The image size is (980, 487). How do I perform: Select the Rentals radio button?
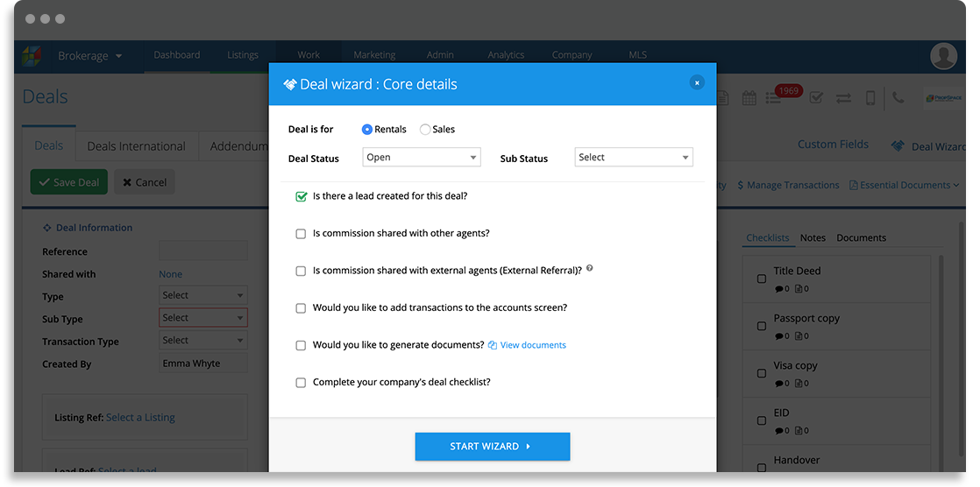tap(367, 130)
